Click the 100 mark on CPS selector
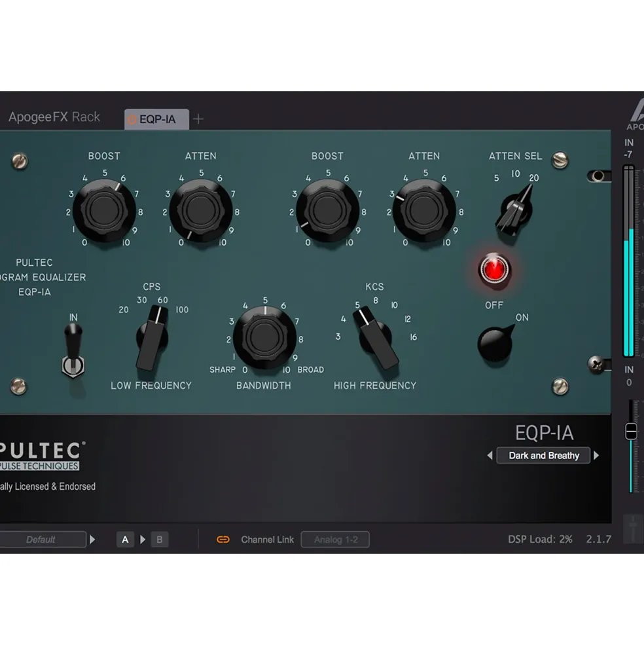The width and height of the screenshot is (644, 645). (182, 310)
